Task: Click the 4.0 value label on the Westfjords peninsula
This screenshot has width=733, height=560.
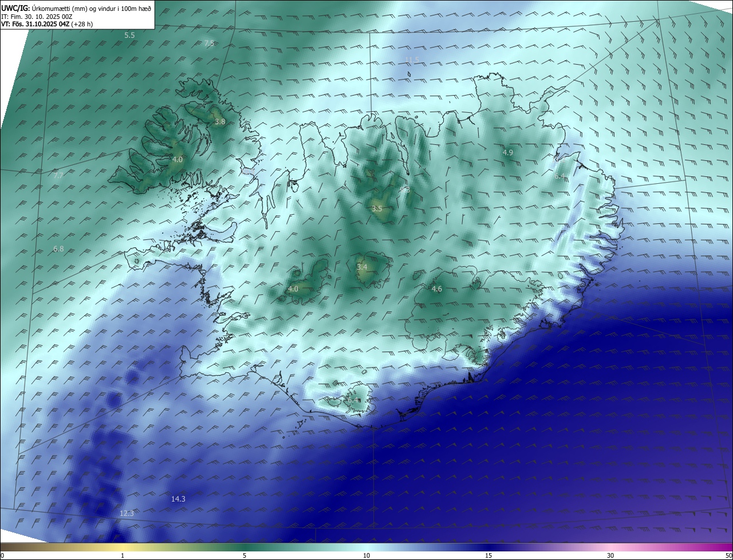Action: tap(178, 160)
